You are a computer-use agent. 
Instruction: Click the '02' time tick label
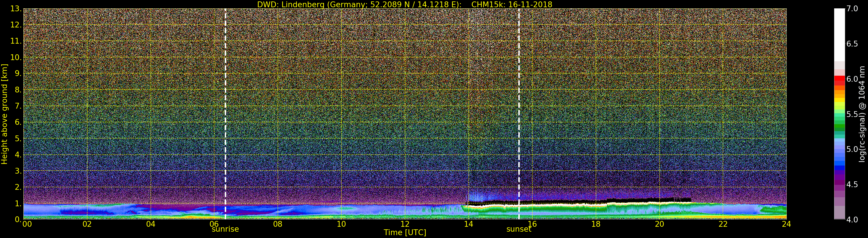pos(87,224)
